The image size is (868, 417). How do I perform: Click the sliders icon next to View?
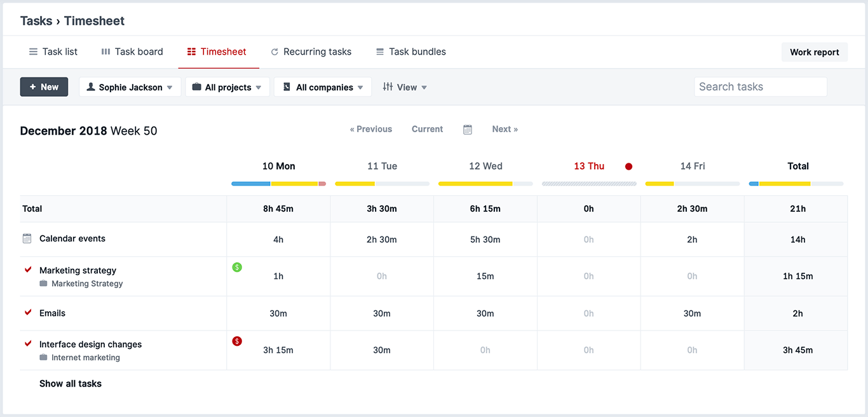click(x=388, y=86)
